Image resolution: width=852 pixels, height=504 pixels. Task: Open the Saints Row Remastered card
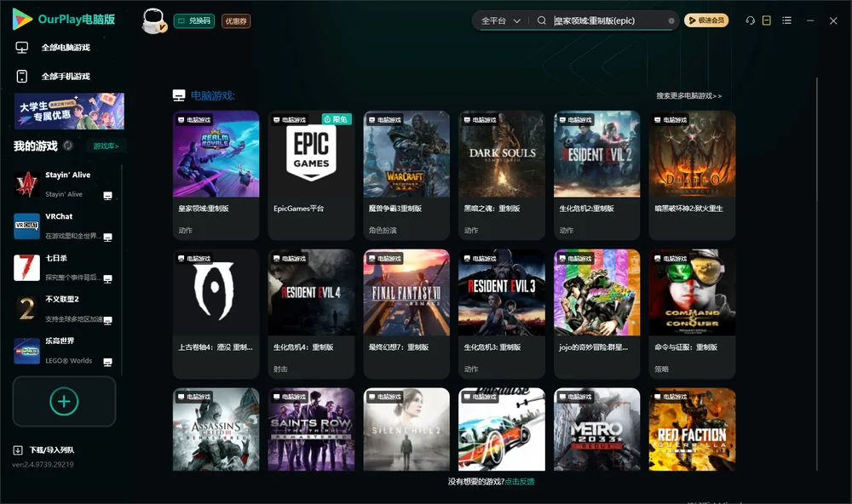pyautogui.click(x=311, y=429)
